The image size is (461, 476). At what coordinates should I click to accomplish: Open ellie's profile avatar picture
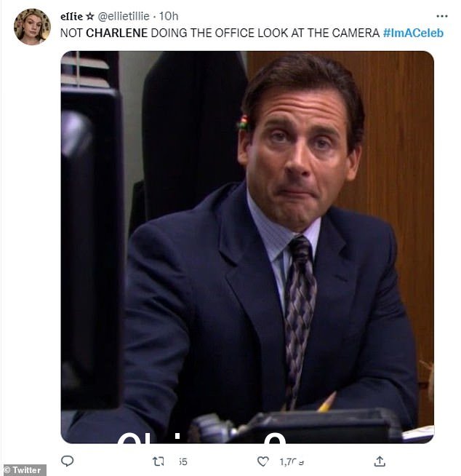tap(32, 27)
